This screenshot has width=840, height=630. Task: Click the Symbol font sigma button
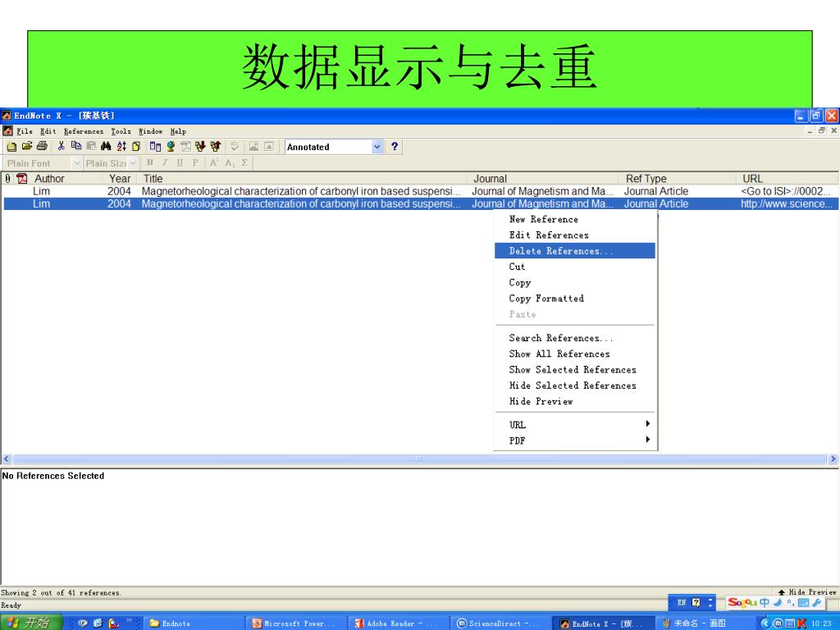point(244,163)
